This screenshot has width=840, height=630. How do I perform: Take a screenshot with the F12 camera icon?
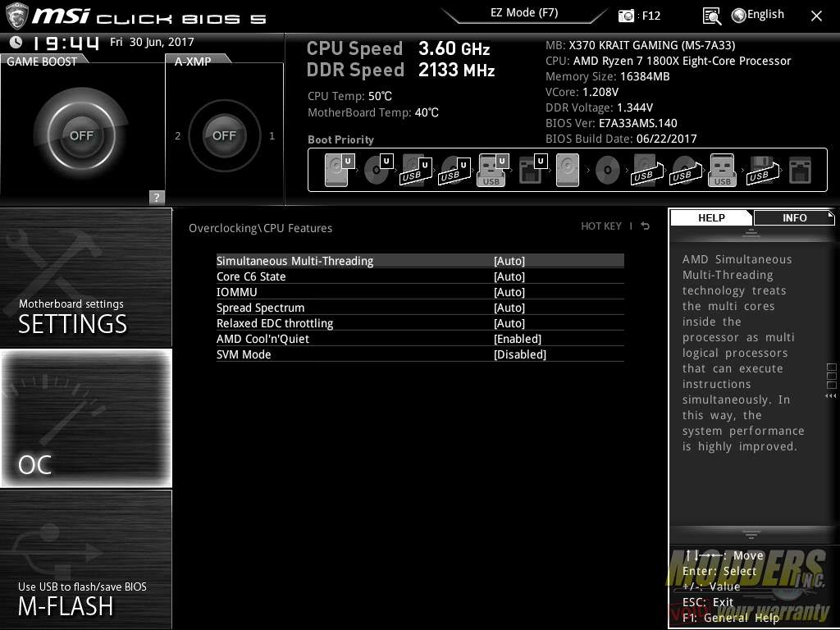click(626, 16)
